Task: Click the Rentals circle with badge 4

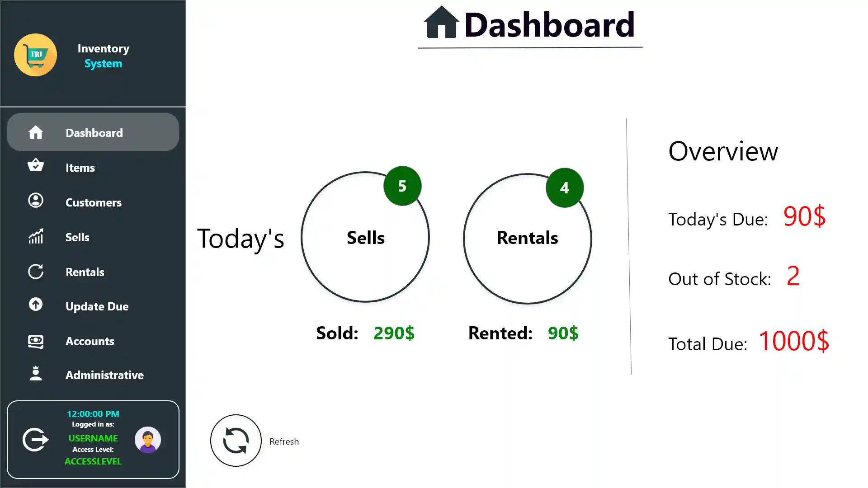Action: 527,239
